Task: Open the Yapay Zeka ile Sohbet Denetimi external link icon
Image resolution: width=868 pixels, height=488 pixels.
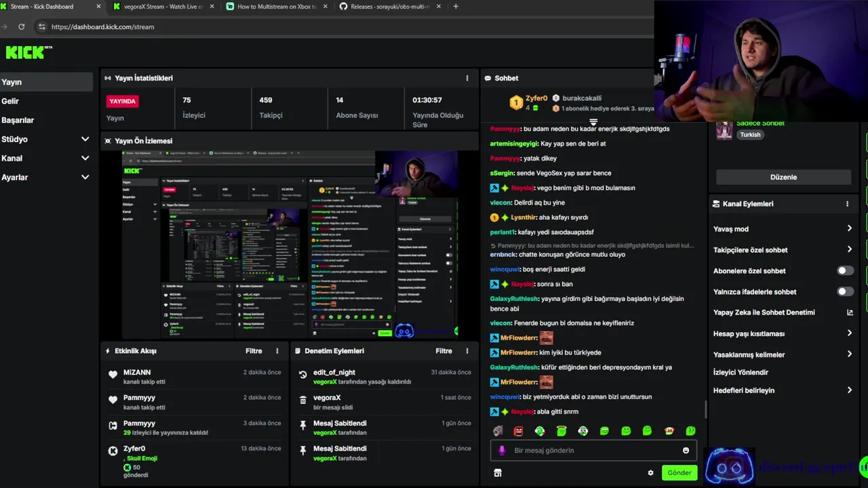Action: 850,312
